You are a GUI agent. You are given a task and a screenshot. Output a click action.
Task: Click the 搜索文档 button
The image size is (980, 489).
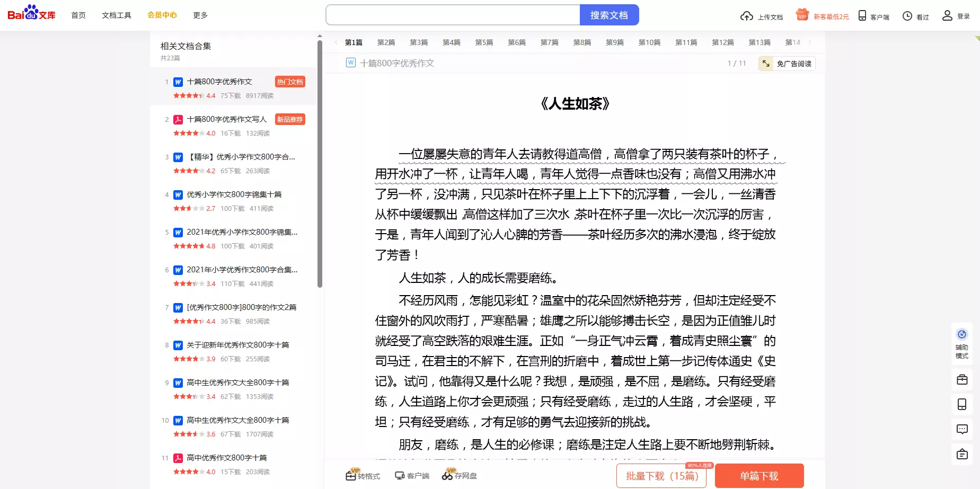point(610,15)
